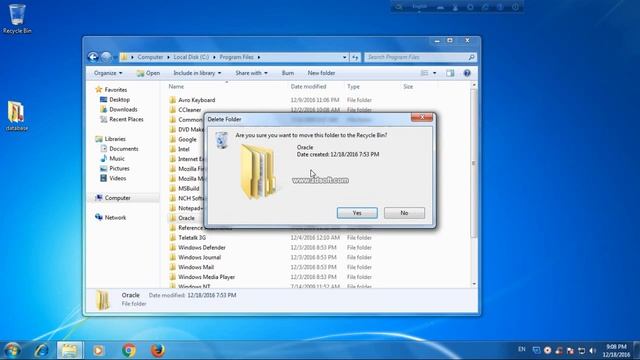Screen dimensions: 640x360
Task: Click the EN language indicator
Action: tap(522, 349)
